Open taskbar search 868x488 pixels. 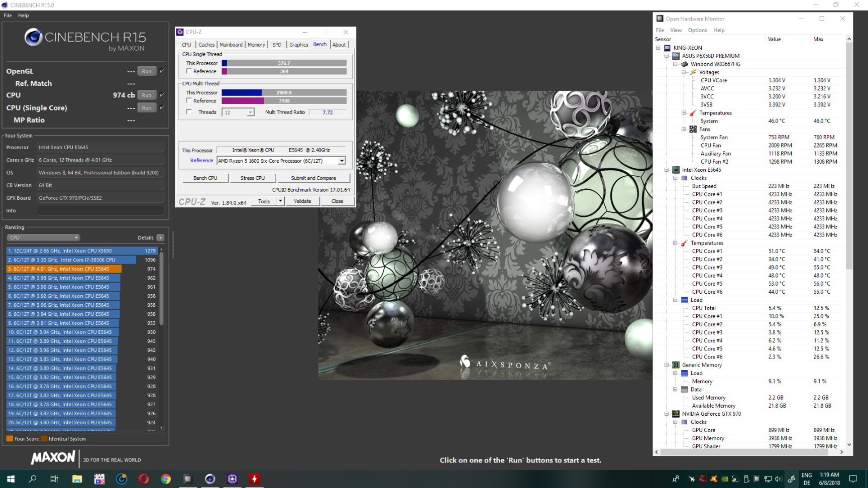[33, 479]
